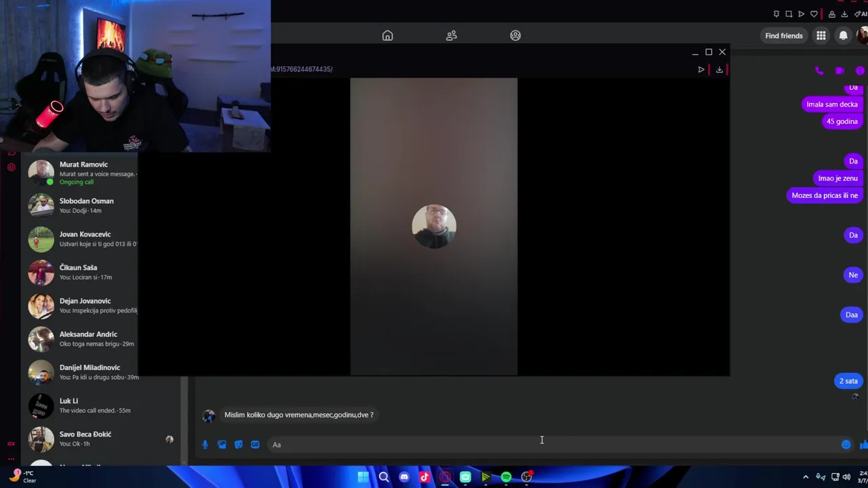
Task: Open the emoji picker in message box
Action: click(x=846, y=445)
